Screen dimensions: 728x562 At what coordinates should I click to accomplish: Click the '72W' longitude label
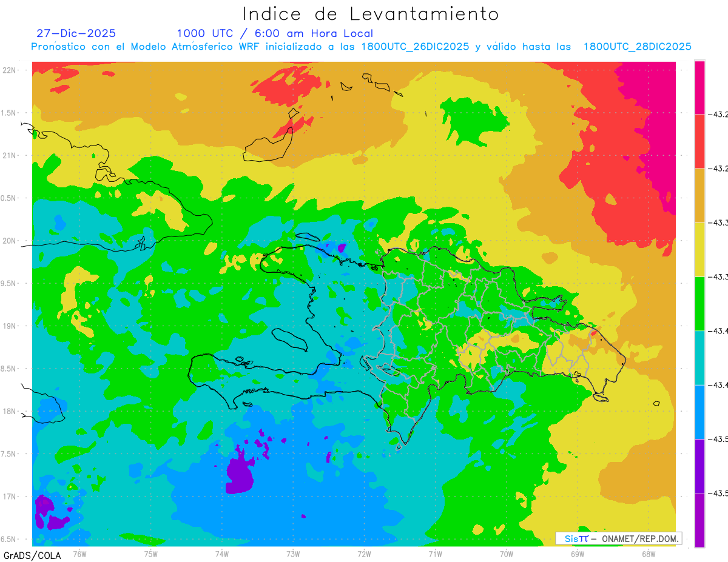coord(364,553)
